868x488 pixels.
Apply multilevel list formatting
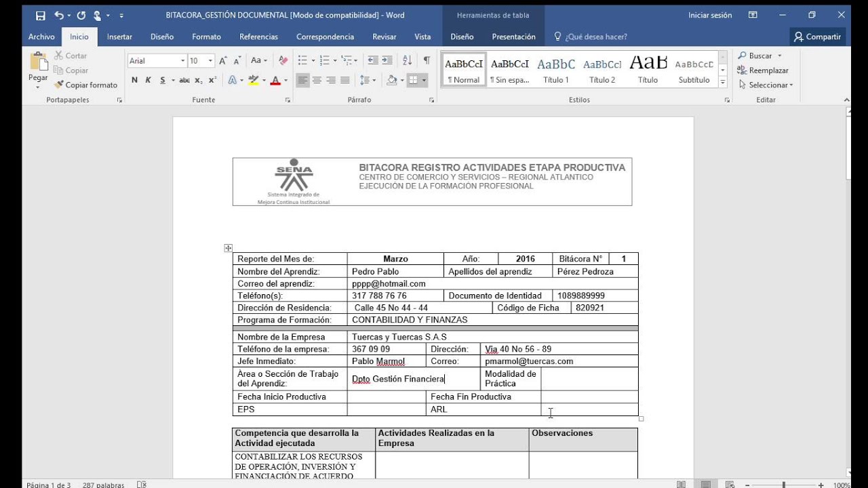[346, 60]
